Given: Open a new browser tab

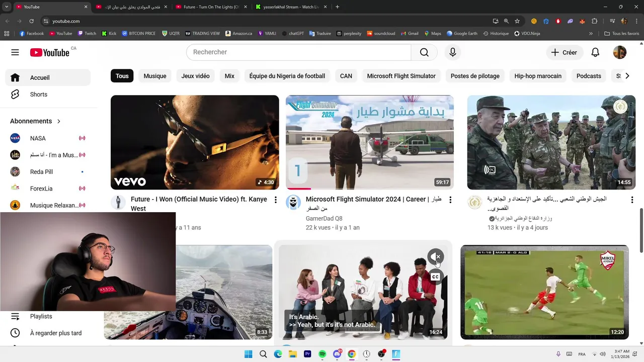Looking at the screenshot, I should [337, 7].
